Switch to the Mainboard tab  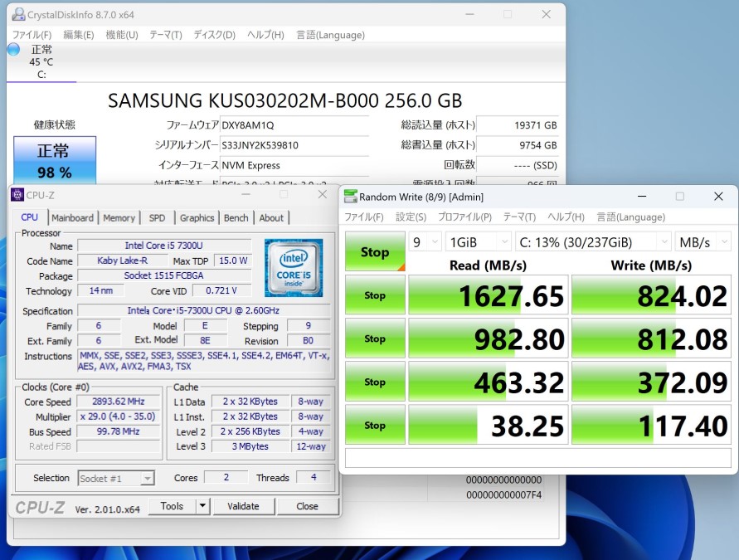click(x=73, y=217)
